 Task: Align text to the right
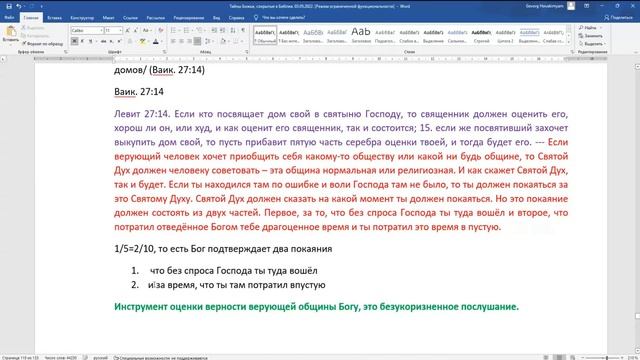pyautogui.click(x=189, y=41)
